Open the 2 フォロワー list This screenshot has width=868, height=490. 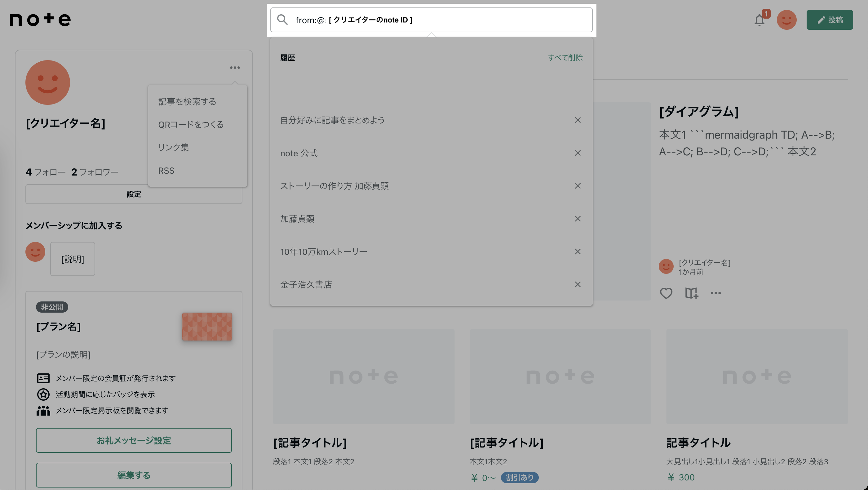tap(95, 172)
